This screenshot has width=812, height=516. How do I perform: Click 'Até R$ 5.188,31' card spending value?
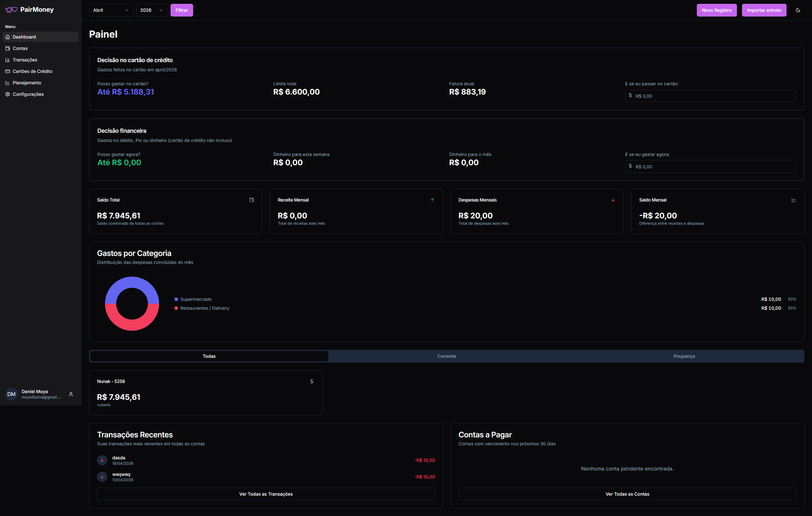coord(126,92)
